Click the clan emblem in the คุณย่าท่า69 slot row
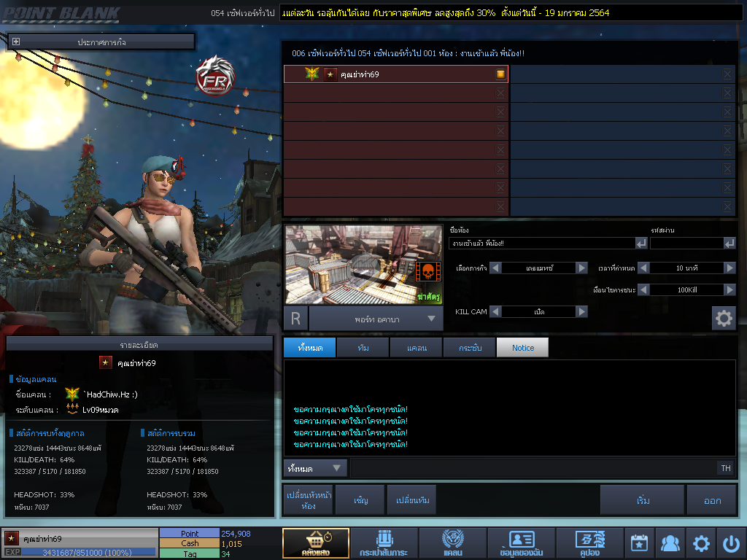Image resolution: width=747 pixels, height=560 pixels. click(312, 74)
